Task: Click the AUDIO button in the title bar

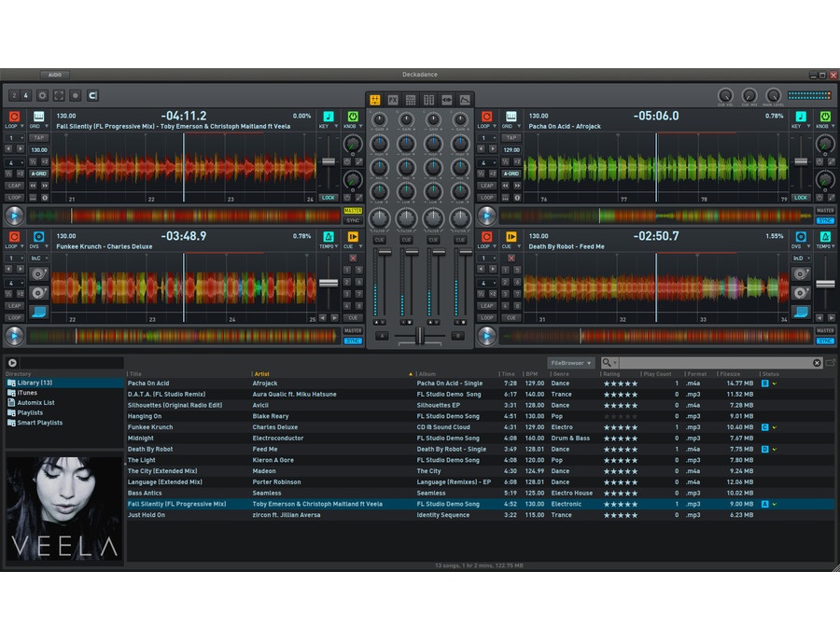Action: tap(54, 74)
